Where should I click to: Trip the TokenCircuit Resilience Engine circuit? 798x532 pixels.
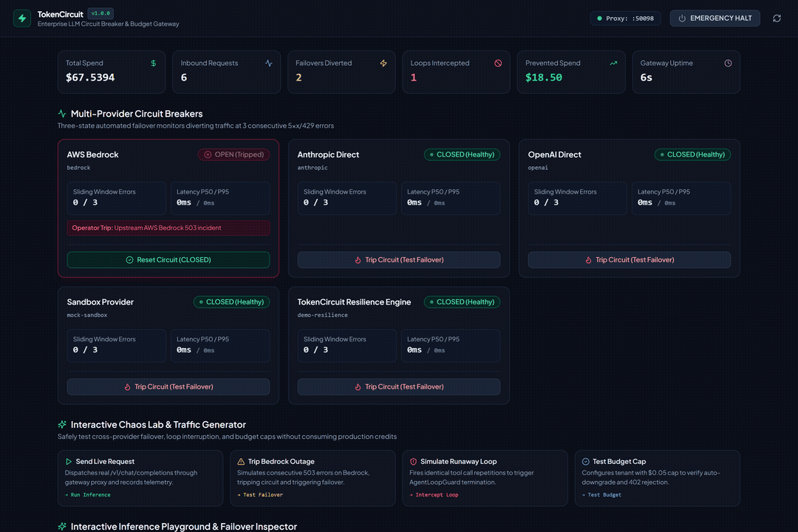pyautogui.click(x=399, y=387)
